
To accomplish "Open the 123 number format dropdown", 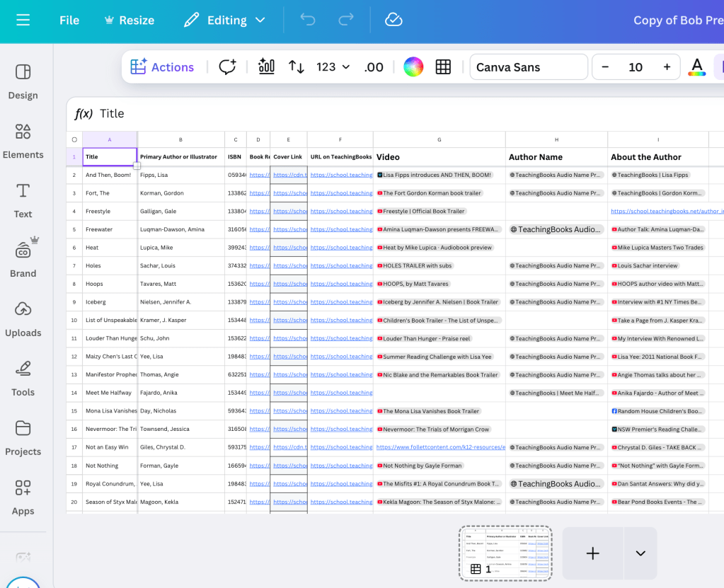I will pos(333,67).
